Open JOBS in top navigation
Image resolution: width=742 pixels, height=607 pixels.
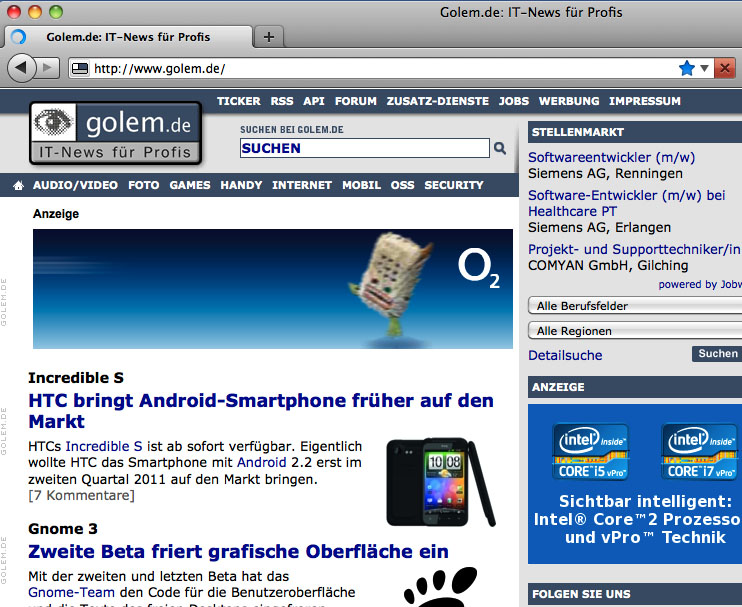click(513, 101)
